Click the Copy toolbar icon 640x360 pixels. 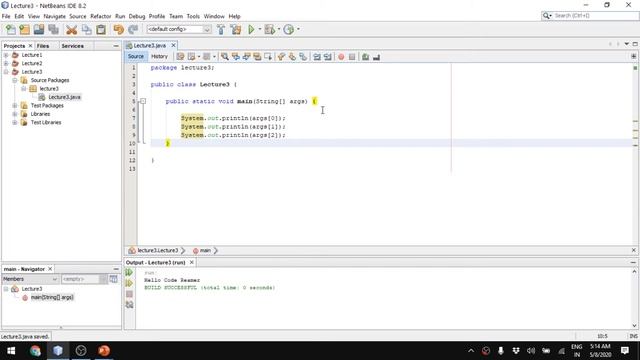click(x=86, y=29)
